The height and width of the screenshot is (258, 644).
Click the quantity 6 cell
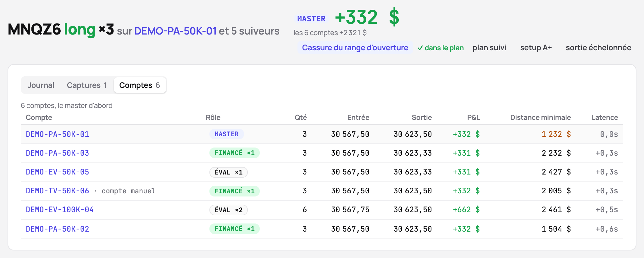click(305, 210)
